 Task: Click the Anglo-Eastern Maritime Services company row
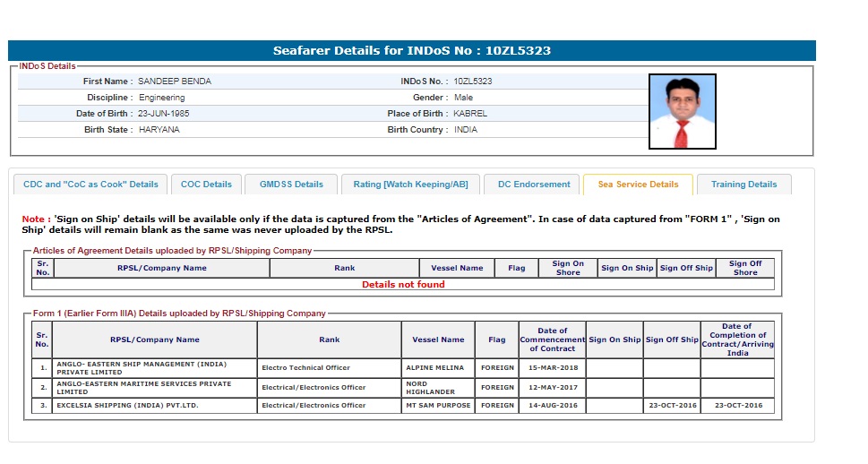(154, 388)
